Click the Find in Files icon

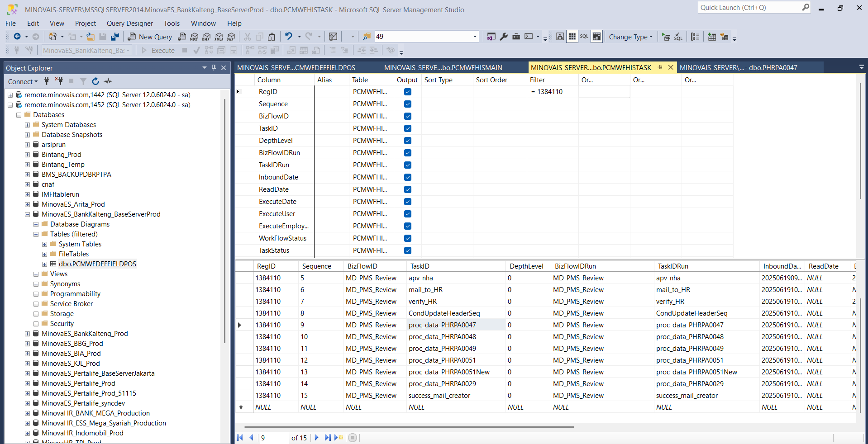pyautogui.click(x=367, y=37)
